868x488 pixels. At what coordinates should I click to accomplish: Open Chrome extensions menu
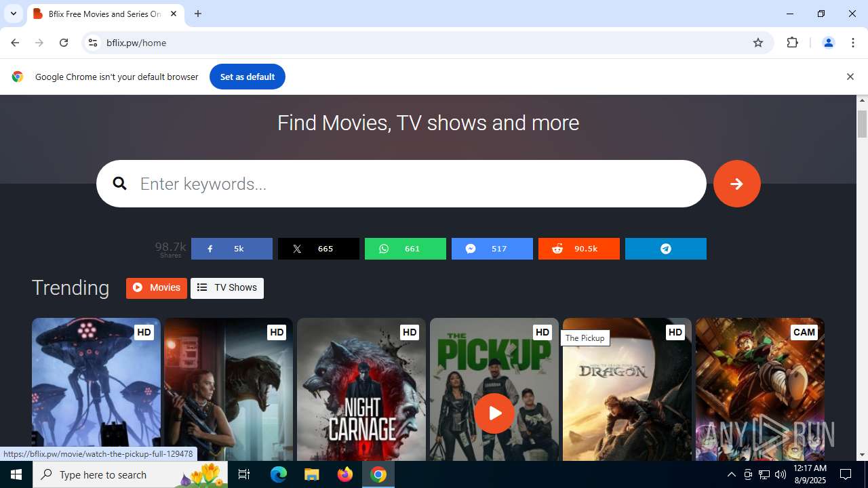tap(792, 43)
